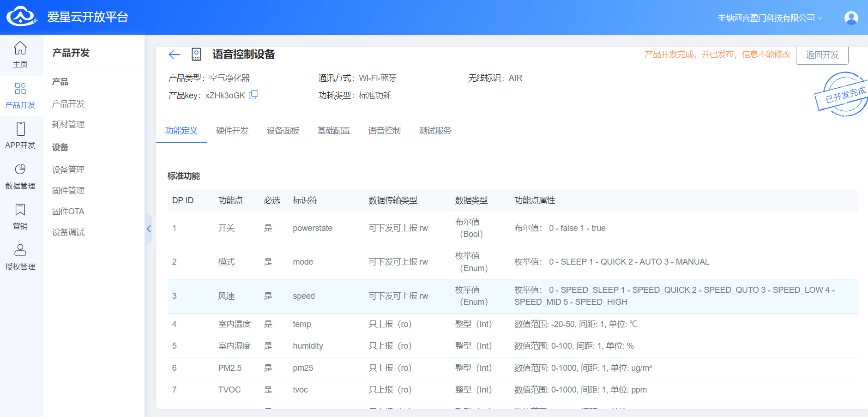Select the pm25 identifier cell
The image size is (868, 417).
[x=303, y=368]
